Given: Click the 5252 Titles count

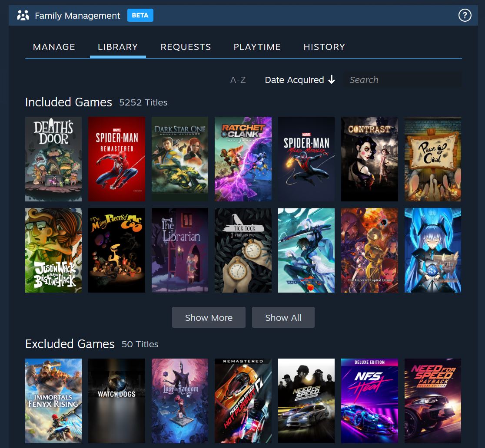Looking at the screenshot, I should (143, 102).
